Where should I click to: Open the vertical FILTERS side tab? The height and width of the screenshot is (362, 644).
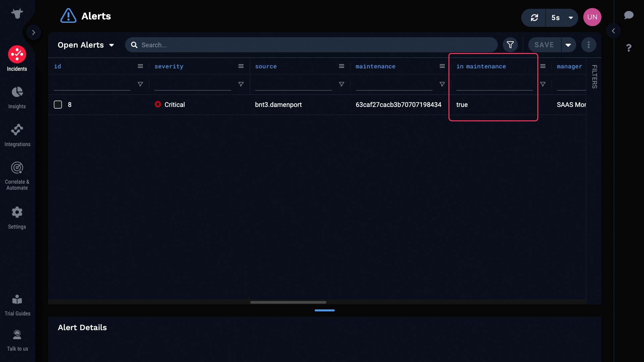[594, 77]
